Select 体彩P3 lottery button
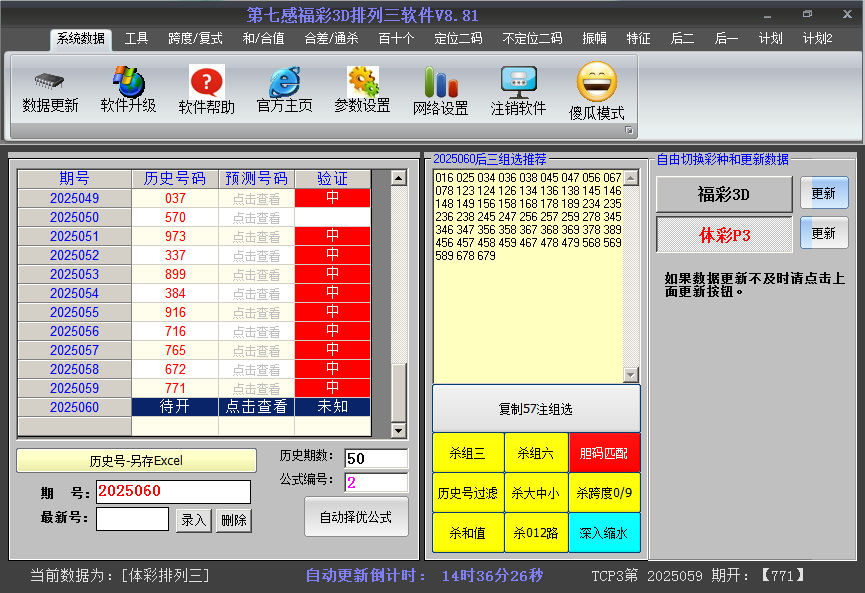Image resolution: width=865 pixels, height=593 pixels. tap(724, 234)
